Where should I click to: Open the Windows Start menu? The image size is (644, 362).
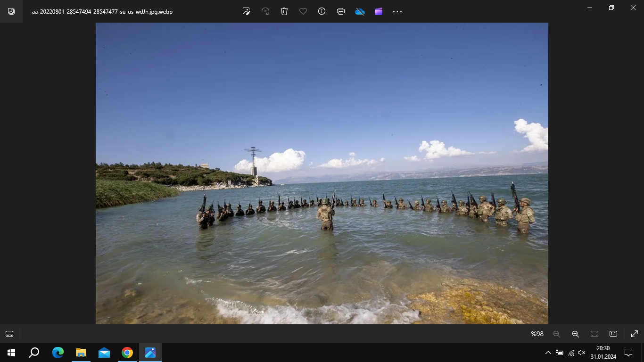[x=11, y=353]
